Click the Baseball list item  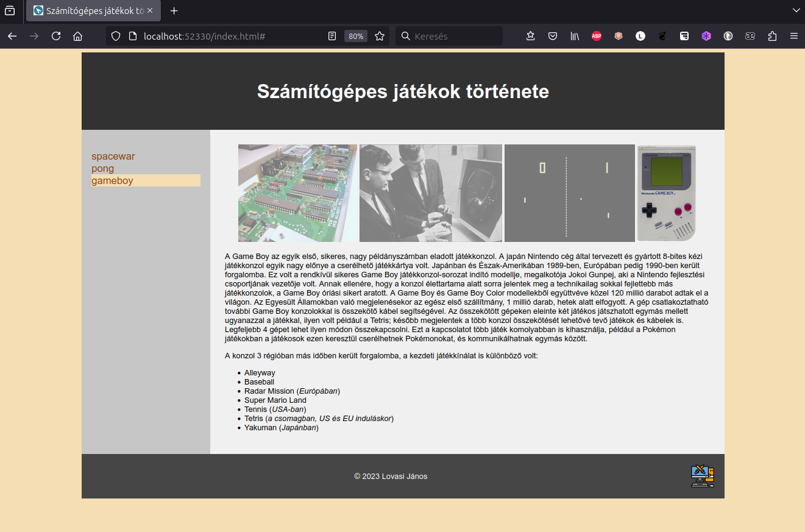click(x=260, y=382)
